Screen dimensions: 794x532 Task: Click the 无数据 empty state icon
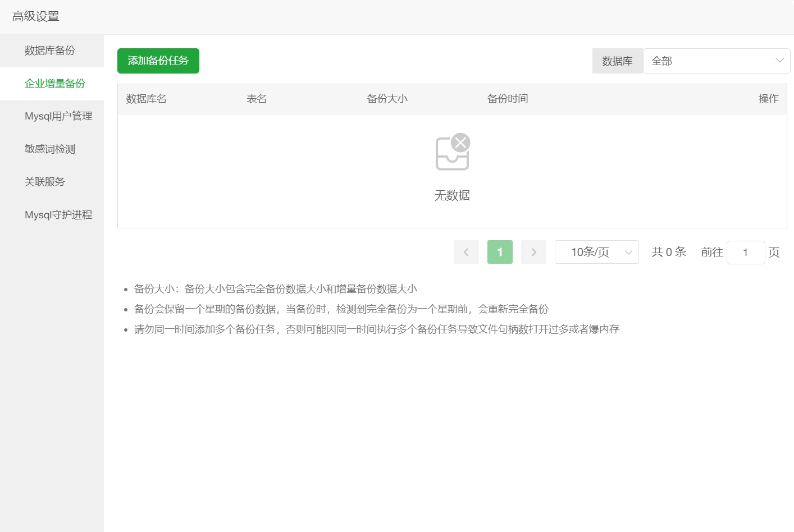click(x=452, y=152)
